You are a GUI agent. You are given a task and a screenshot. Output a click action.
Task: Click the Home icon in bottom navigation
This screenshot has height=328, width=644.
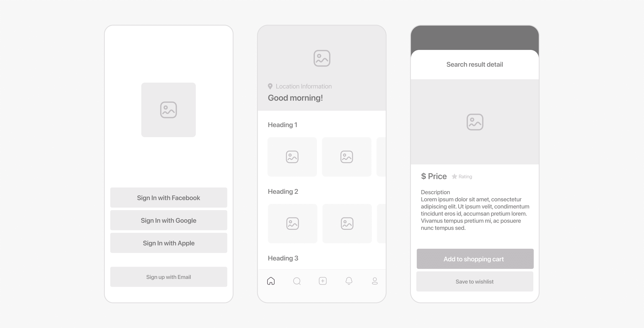[x=271, y=281]
